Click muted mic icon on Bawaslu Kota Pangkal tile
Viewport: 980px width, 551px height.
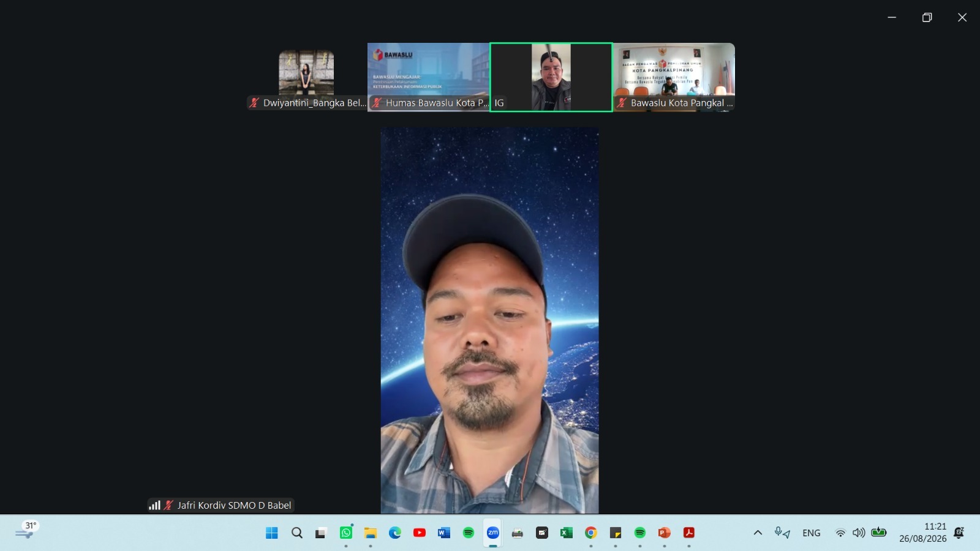622,103
